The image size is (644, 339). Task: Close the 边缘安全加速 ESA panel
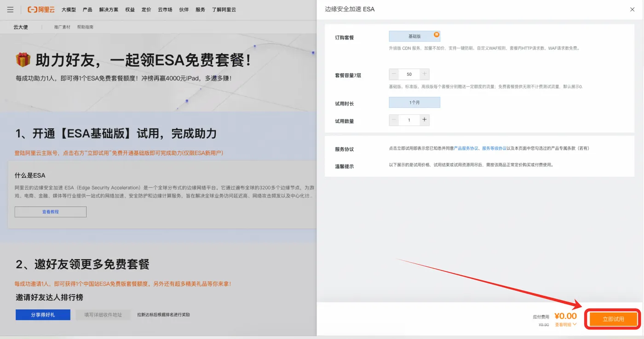pyautogui.click(x=632, y=9)
